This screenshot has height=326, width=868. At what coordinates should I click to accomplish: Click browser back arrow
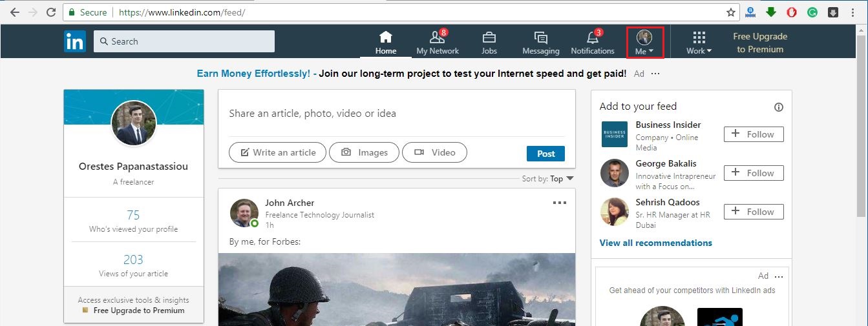14,12
